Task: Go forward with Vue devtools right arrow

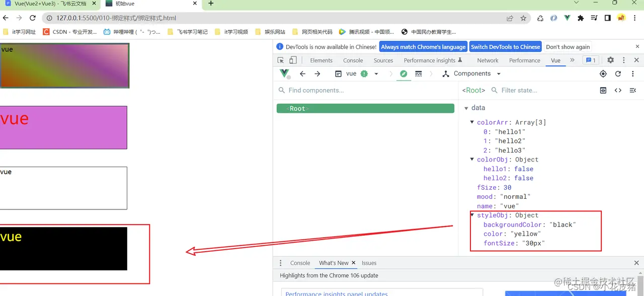Action: 317,73
